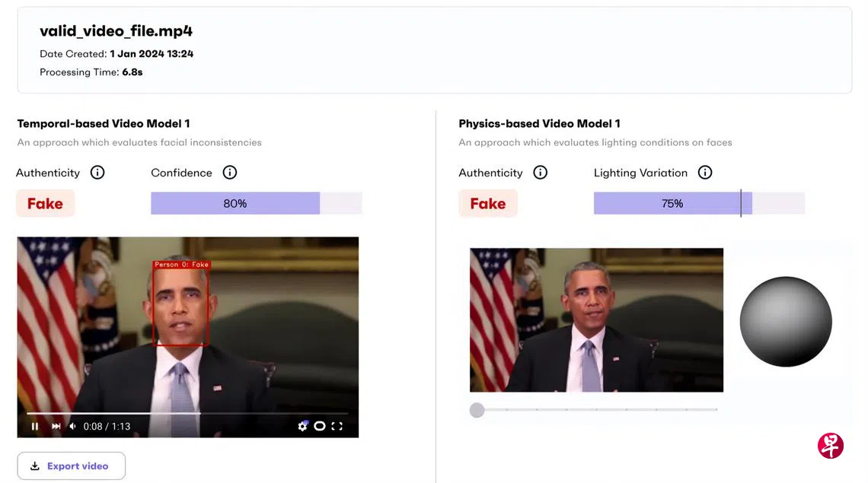Click the 80% confidence bar
The height and width of the screenshot is (483, 868).
(x=257, y=203)
